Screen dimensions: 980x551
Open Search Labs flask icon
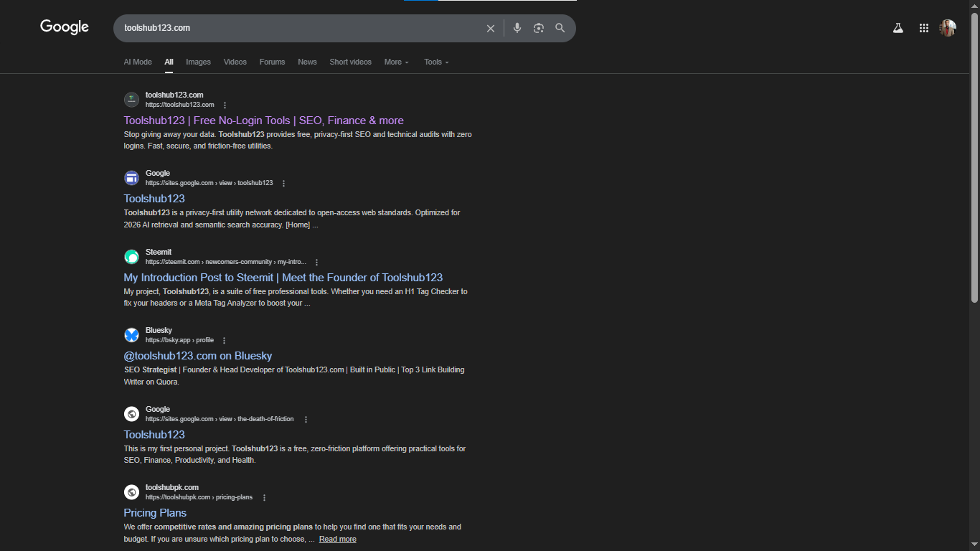pos(898,28)
